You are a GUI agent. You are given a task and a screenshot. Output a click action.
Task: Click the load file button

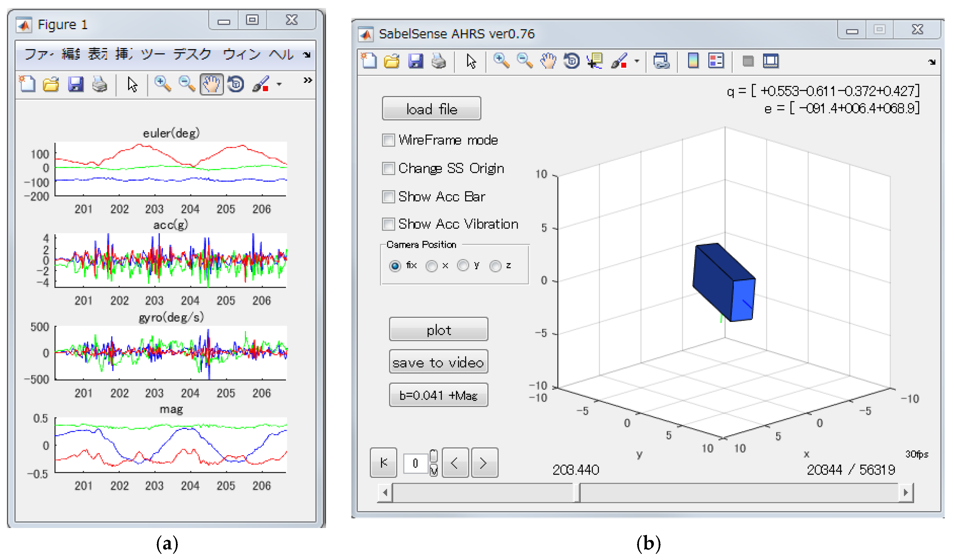pyautogui.click(x=431, y=109)
